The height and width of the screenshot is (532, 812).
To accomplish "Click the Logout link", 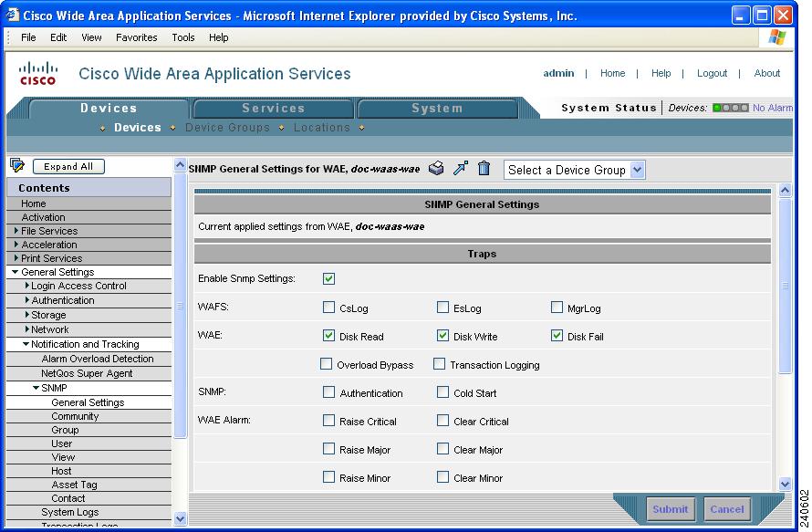I will [x=712, y=73].
